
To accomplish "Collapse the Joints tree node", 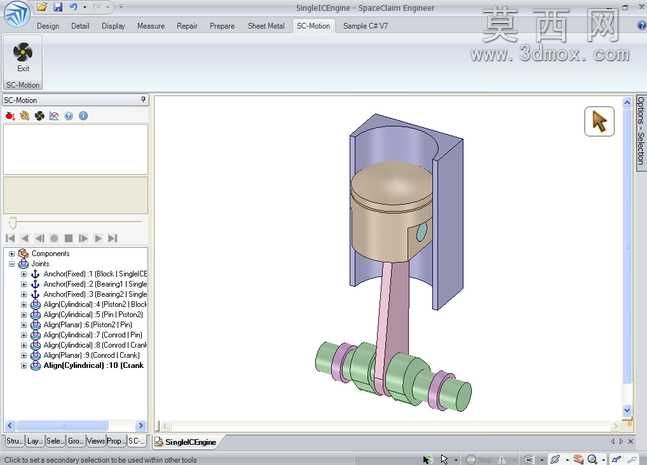I will [x=12, y=264].
